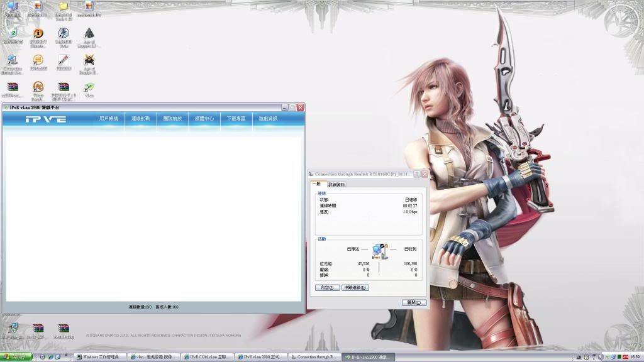Open the vLan desktop shortcut

89,88
